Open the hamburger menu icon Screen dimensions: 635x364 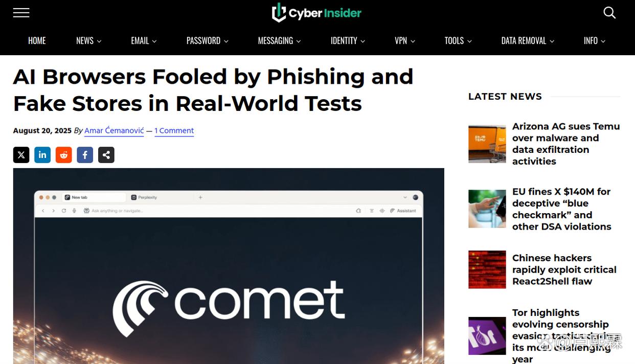coord(21,13)
